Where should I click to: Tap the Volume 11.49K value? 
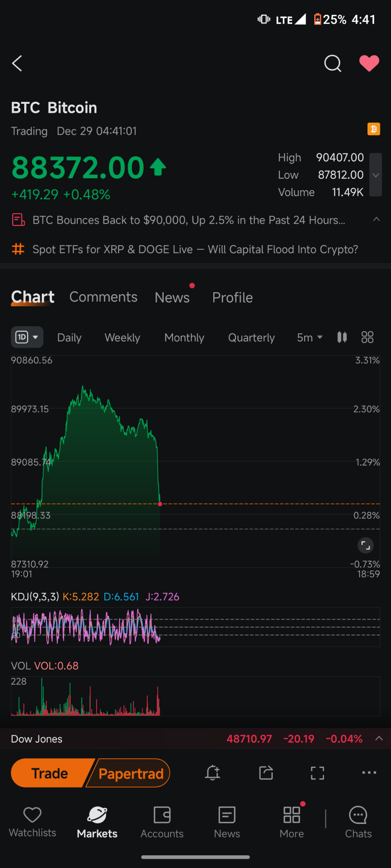(x=321, y=192)
